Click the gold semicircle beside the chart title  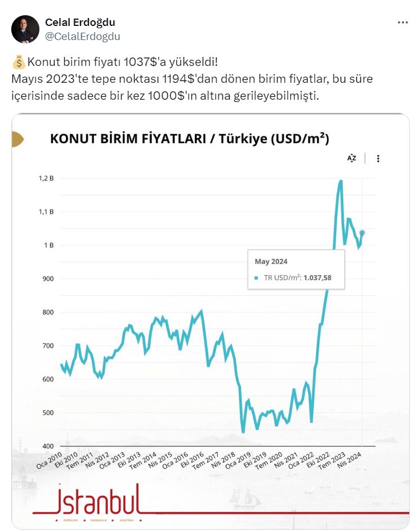coord(17,139)
